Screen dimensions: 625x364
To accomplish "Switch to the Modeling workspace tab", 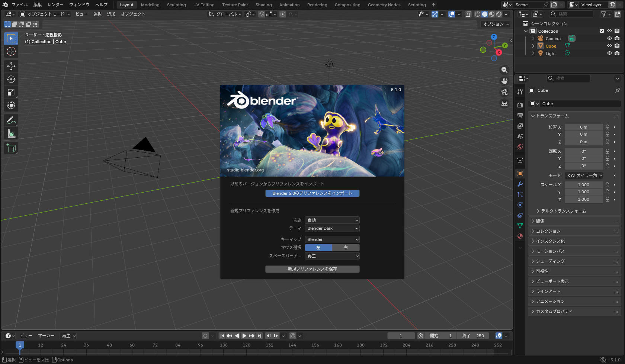I will pyautogui.click(x=150, y=5).
